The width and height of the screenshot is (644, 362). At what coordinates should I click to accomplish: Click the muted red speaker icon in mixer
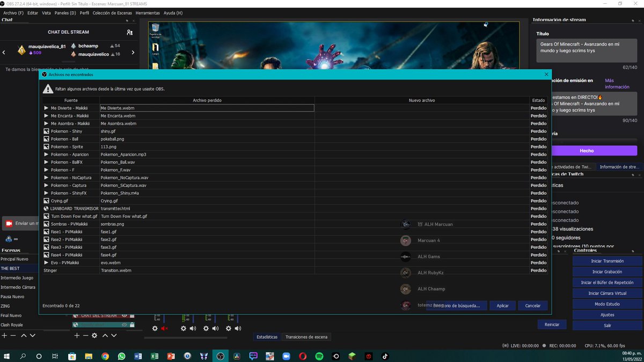point(165,328)
